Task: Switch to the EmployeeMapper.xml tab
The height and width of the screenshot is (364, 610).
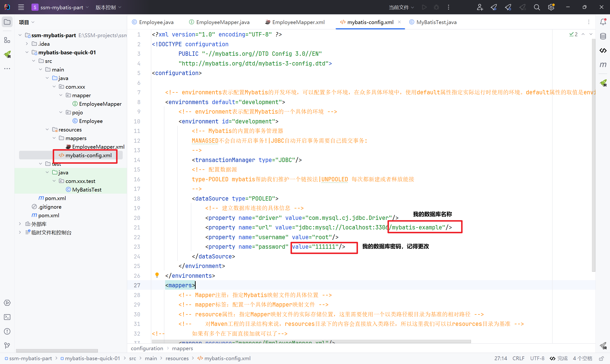Action: tap(298, 22)
